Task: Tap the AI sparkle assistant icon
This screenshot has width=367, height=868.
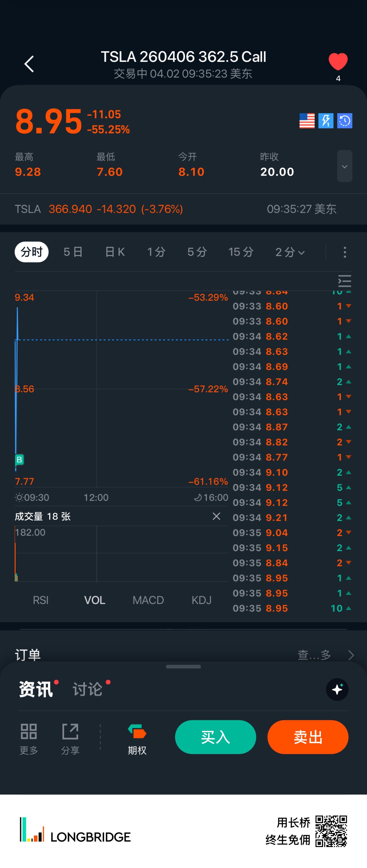Action: [x=337, y=689]
